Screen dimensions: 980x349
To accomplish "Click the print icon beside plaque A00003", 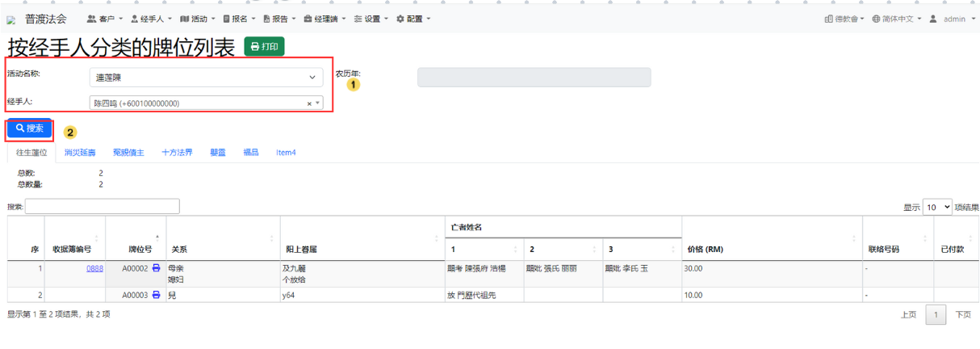I will click(157, 296).
